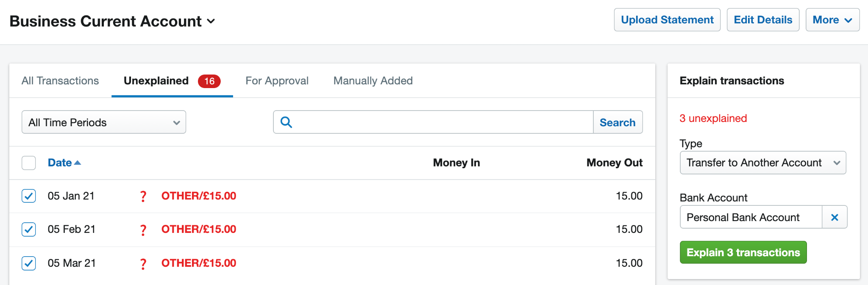Viewport: 868px width, 285px height.
Task: Click the question mark icon for 05 Jan 21
Action: [143, 196]
